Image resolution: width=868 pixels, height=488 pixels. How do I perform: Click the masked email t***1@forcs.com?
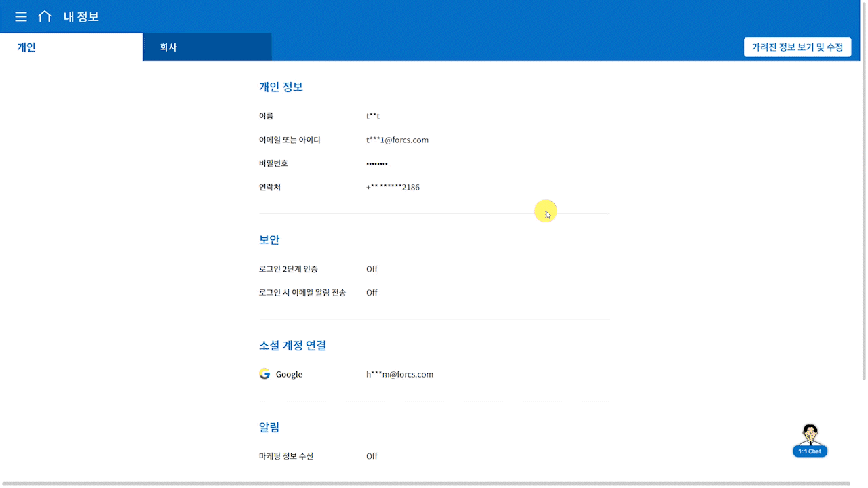[397, 140]
